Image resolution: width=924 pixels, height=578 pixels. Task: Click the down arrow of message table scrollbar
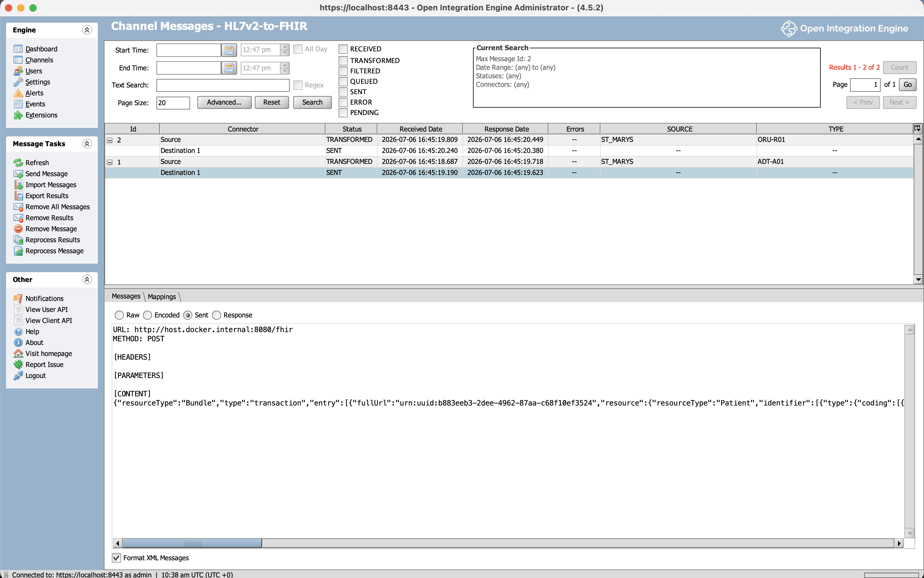(918, 280)
